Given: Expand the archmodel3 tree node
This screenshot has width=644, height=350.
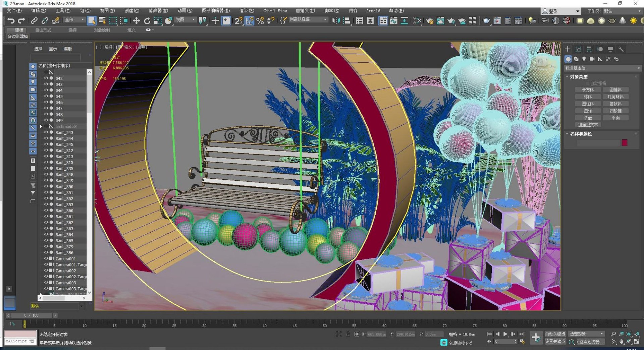Looking at the screenshot, I should 41,126.
